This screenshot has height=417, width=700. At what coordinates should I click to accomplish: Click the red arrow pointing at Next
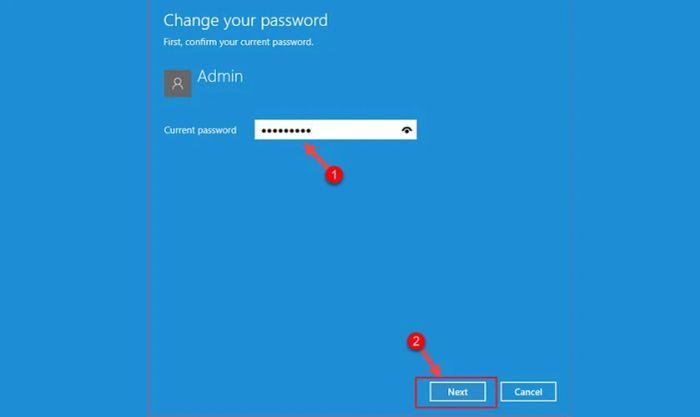431,363
